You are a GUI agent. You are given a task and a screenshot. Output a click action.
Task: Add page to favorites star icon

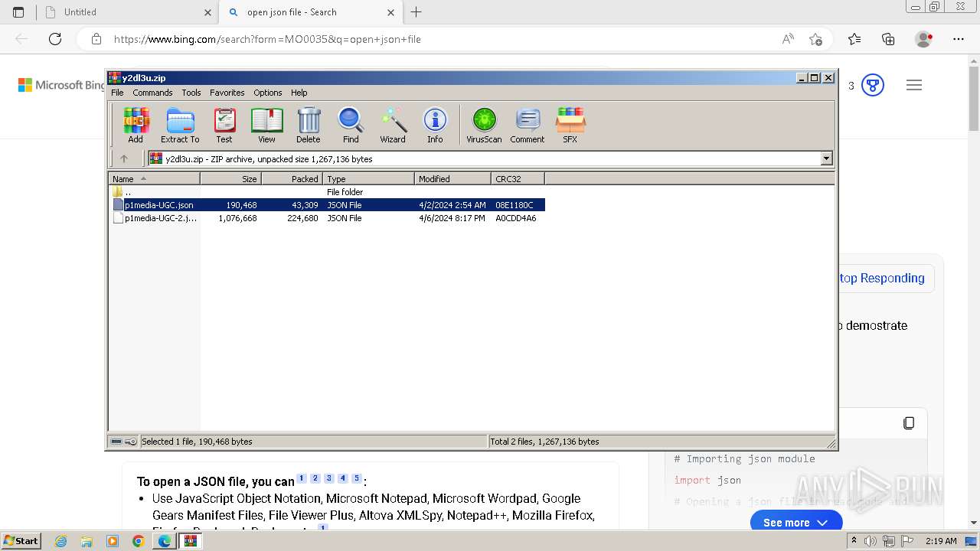pos(815,39)
